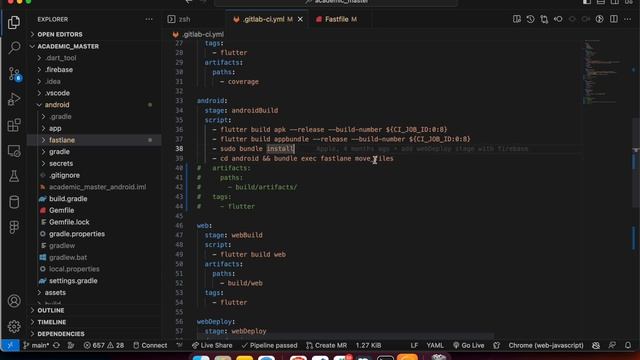Open Gemfile in the file tree

[x=62, y=210]
